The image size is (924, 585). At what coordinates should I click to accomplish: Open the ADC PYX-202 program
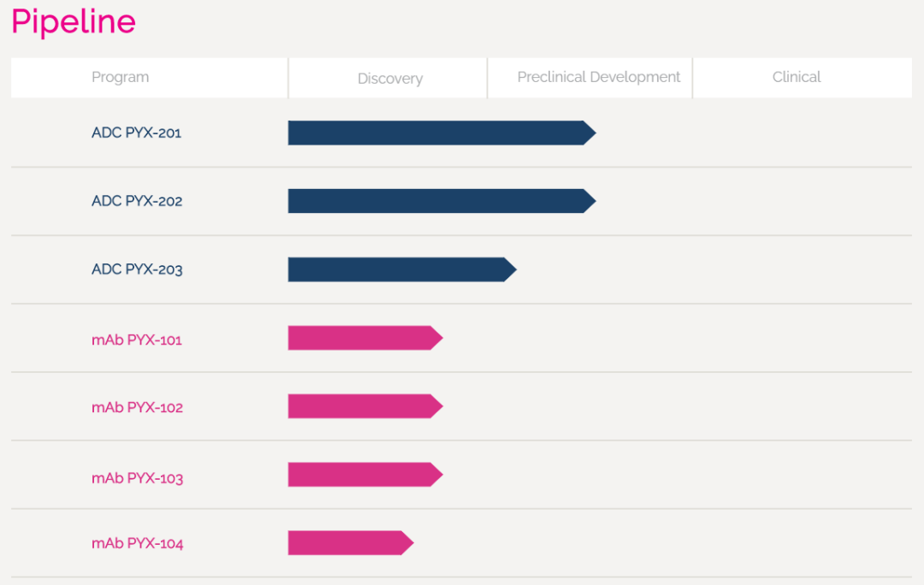[136, 201]
